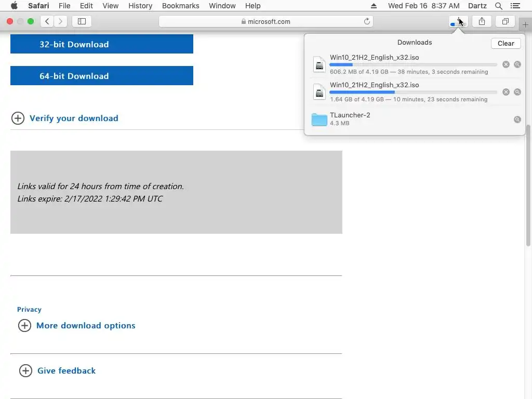Image resolution: width=532 pixels, height=399 pixels.
Task: Open the History menu
Action: (140, 6)
